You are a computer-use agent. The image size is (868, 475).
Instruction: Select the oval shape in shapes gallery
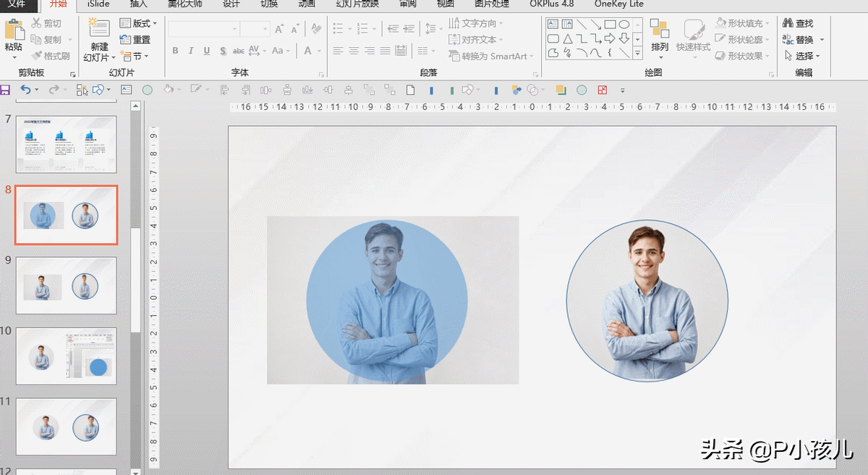(x=624, y=25)
